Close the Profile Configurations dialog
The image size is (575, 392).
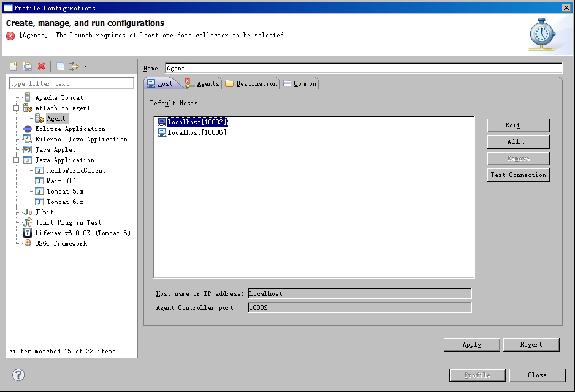click(x=537, y=375)
